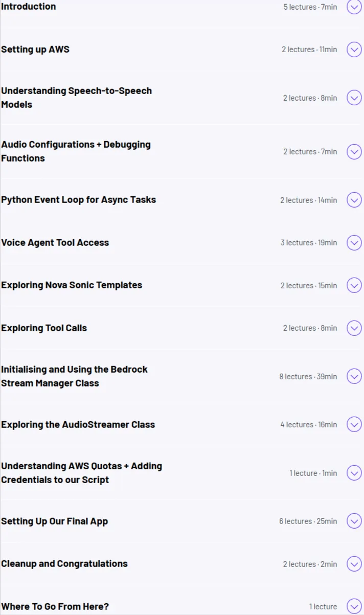
Task: Click the 8 lectures · 39min label
Action: coord(308,377)
